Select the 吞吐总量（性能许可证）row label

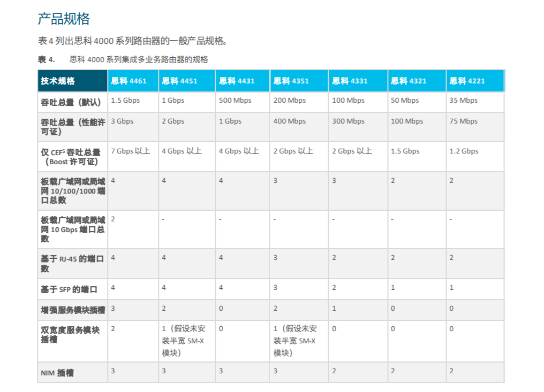coord(73,127)
